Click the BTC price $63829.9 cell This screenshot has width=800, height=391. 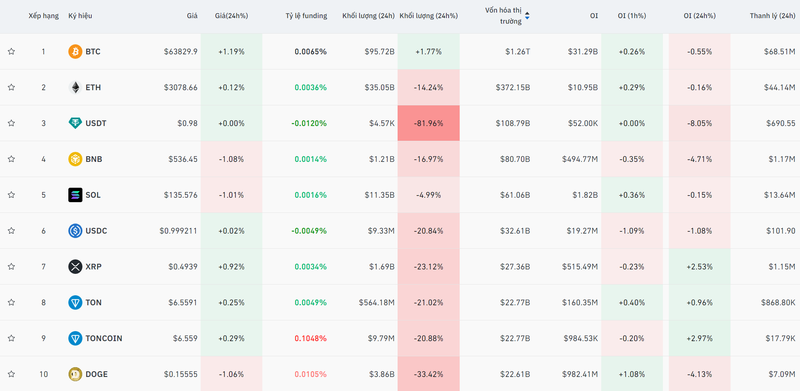[x=181, y=52]
